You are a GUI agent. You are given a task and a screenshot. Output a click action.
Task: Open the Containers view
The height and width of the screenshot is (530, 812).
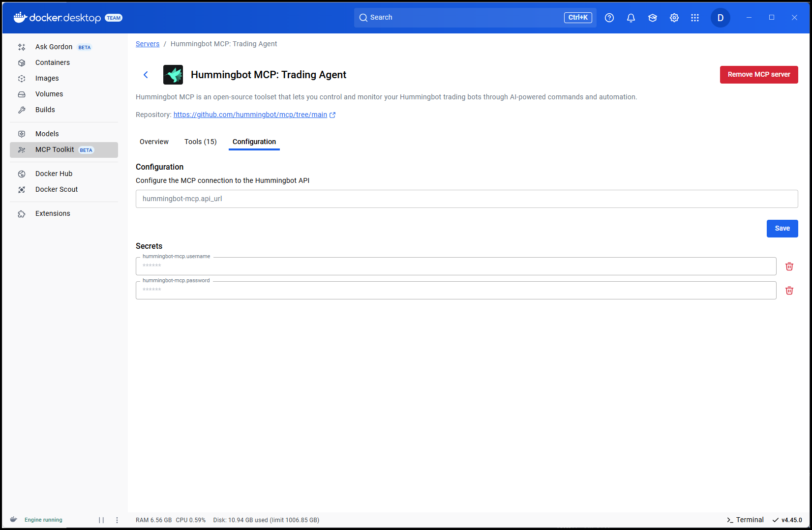(52, 62)
